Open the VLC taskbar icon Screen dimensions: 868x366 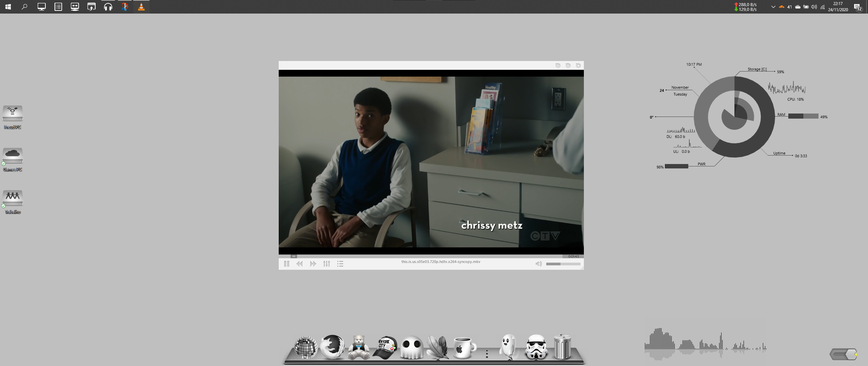141,7
